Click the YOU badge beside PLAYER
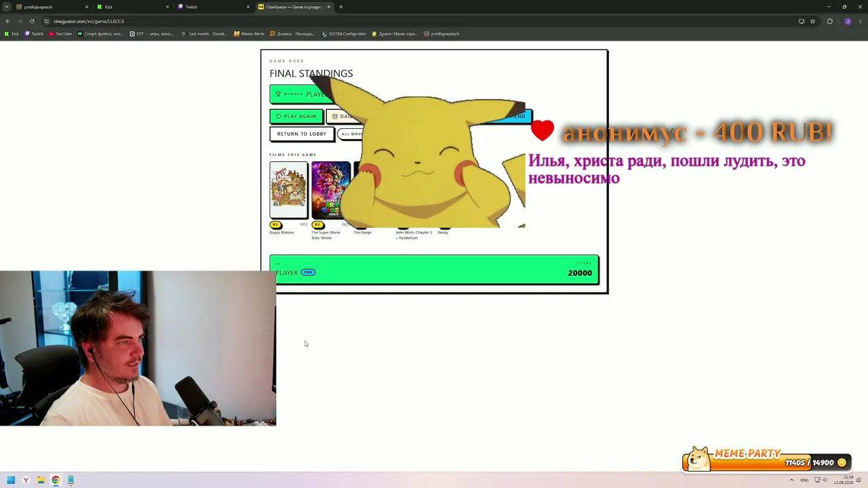The width and height of the screenshot is (868, 488). tap(308, 272)
